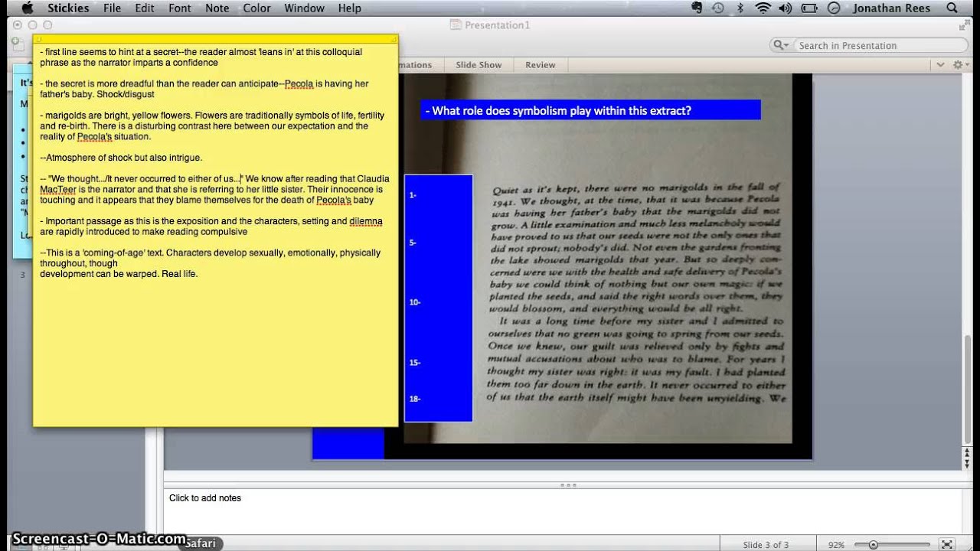Open the Time Machine menu bar icon
Screen dimensions: 980x551
pyautogui.click(x=718, y=8)
